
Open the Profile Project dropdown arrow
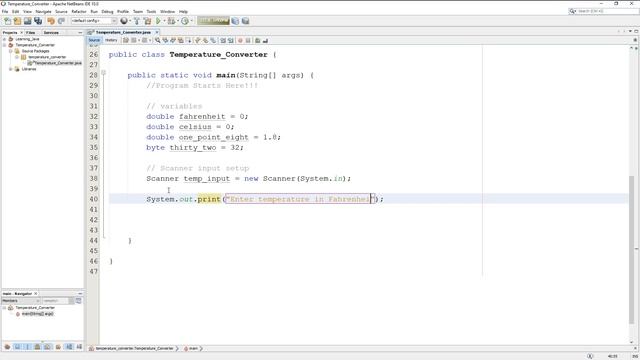pos(191,21)
